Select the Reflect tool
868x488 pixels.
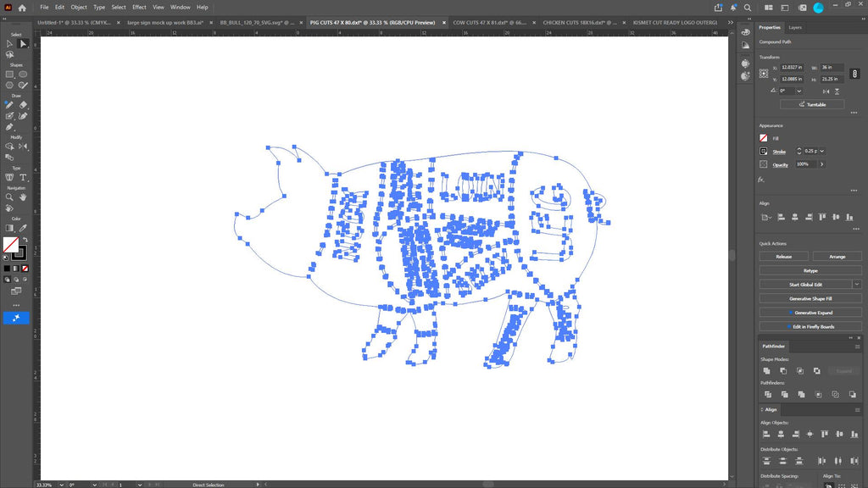pyautogui.click(x=23, y=146)
